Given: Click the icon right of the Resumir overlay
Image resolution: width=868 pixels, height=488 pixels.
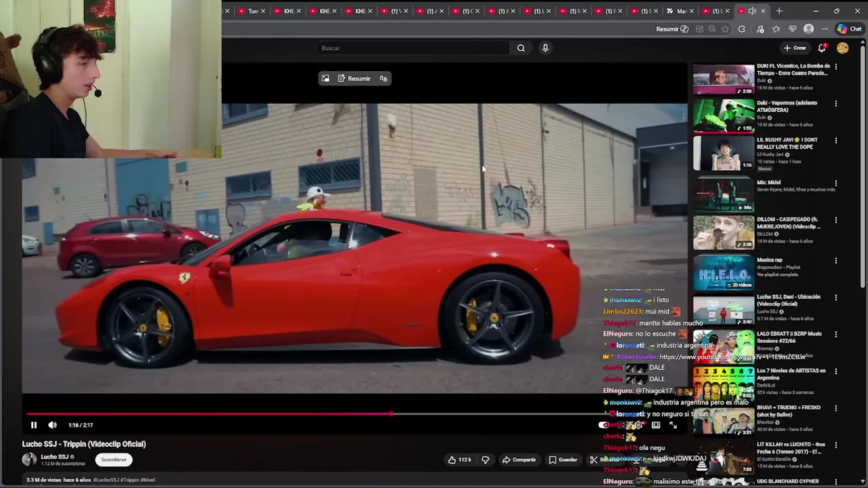Looking at the screenshot, I should [383, 79].
